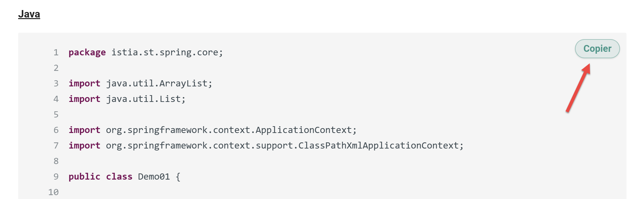Click the java.util.ArrayList import text

click(x=159, y=83)
